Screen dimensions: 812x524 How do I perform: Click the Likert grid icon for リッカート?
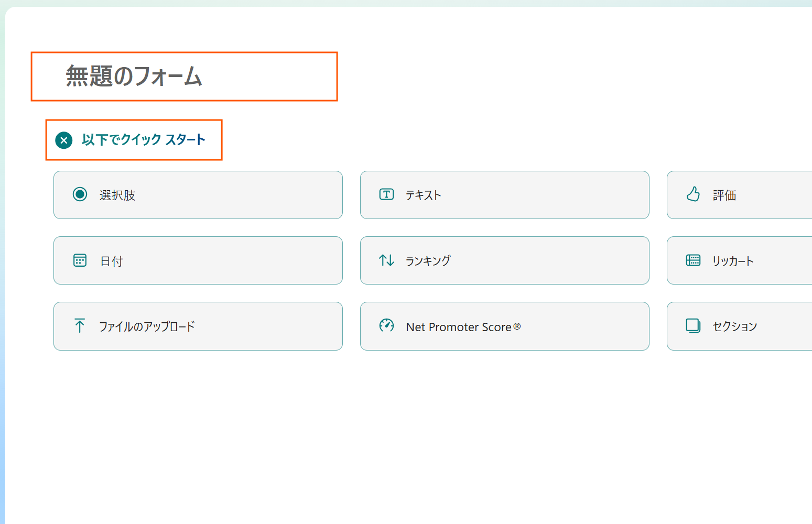[693, 260]
